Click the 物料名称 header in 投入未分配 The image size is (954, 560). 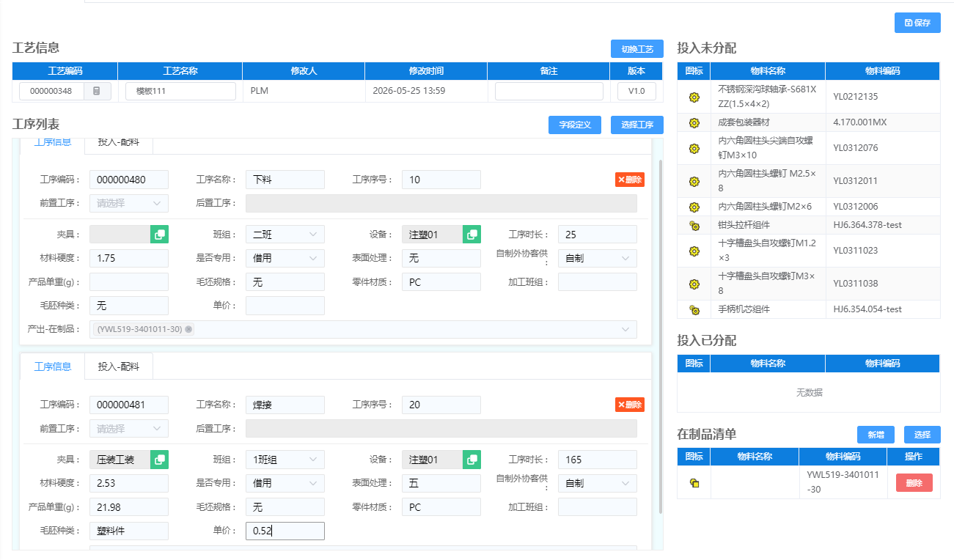[768, 71]
